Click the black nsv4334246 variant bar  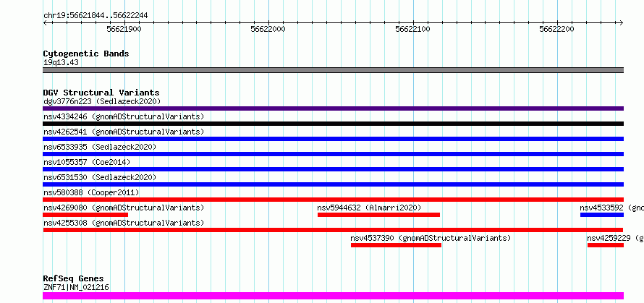(333, 124)
